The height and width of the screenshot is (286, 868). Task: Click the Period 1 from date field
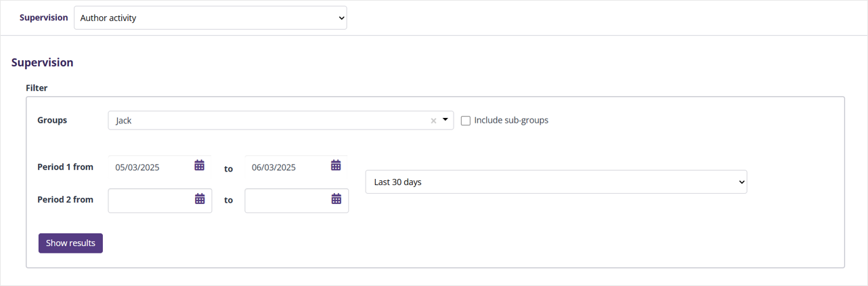[x=150, y=167]
